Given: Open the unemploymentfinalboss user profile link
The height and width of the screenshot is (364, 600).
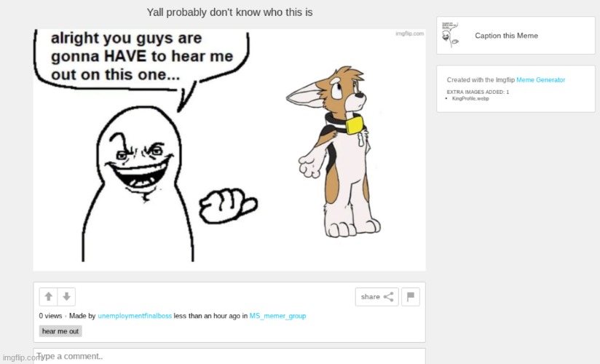Looking at the screenshot, I should pos(135,316).
